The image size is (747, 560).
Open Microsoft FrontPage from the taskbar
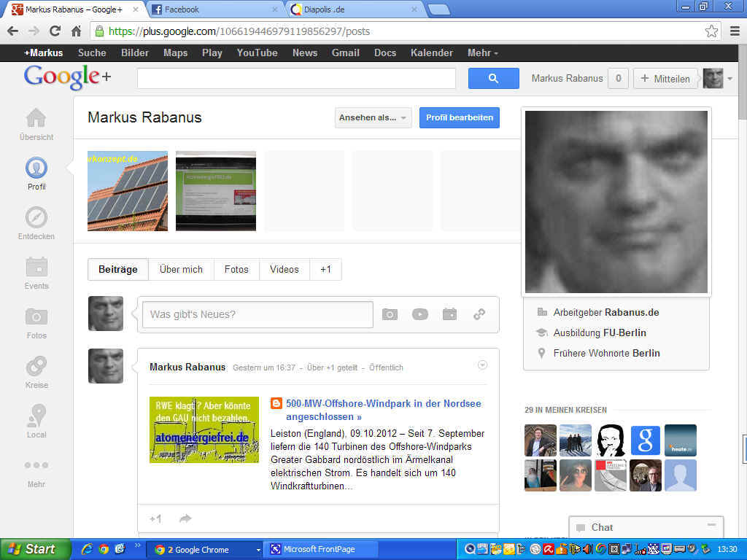pos(321,549)
